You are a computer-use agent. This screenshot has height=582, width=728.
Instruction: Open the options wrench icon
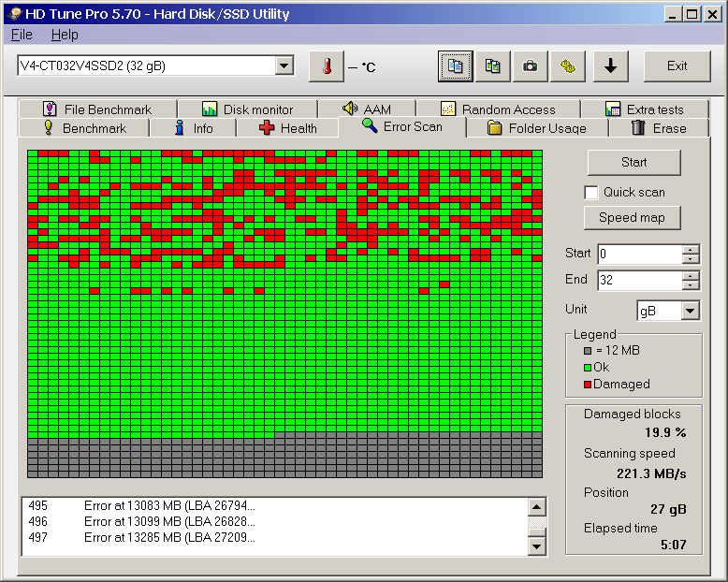567,66
